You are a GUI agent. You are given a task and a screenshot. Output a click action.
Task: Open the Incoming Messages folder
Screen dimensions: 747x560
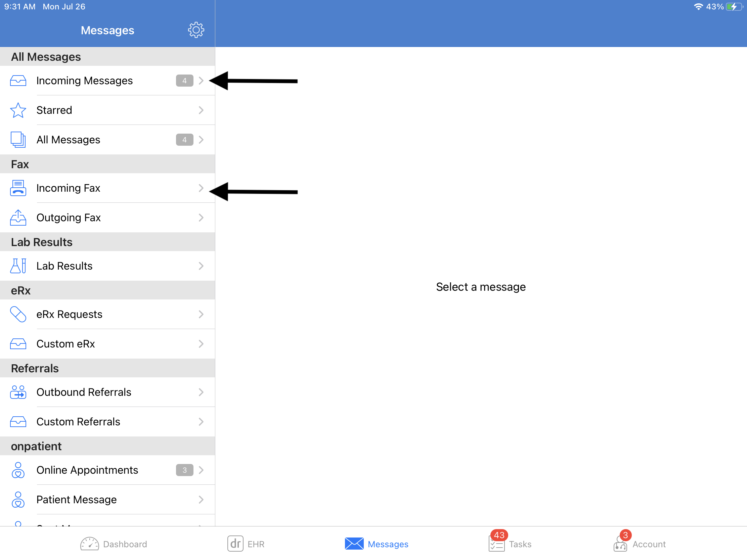(107, 81)
